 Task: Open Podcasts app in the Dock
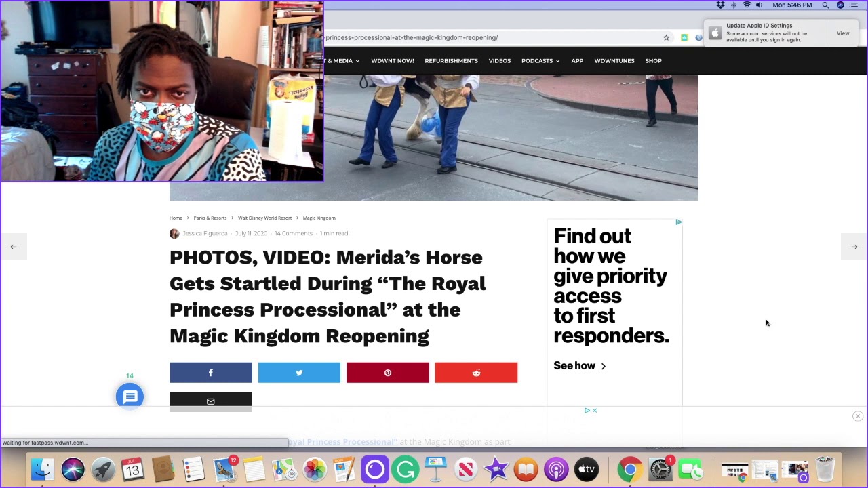click(556, 469)
